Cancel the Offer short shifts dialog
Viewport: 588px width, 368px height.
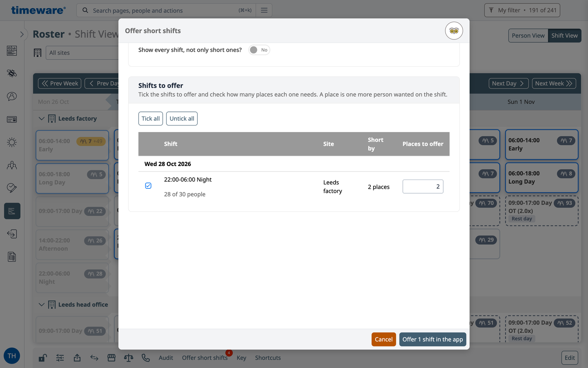click(384, 339)
